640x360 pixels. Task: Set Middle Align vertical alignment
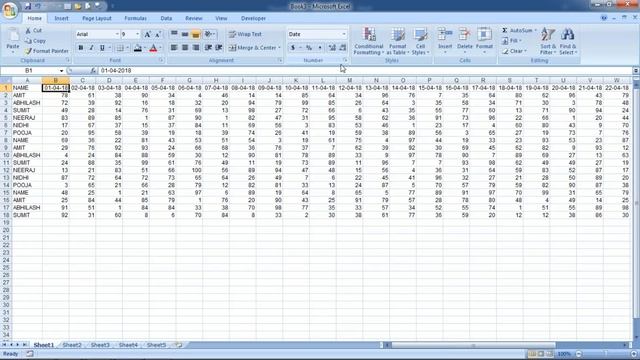click(x=185, y=34)
